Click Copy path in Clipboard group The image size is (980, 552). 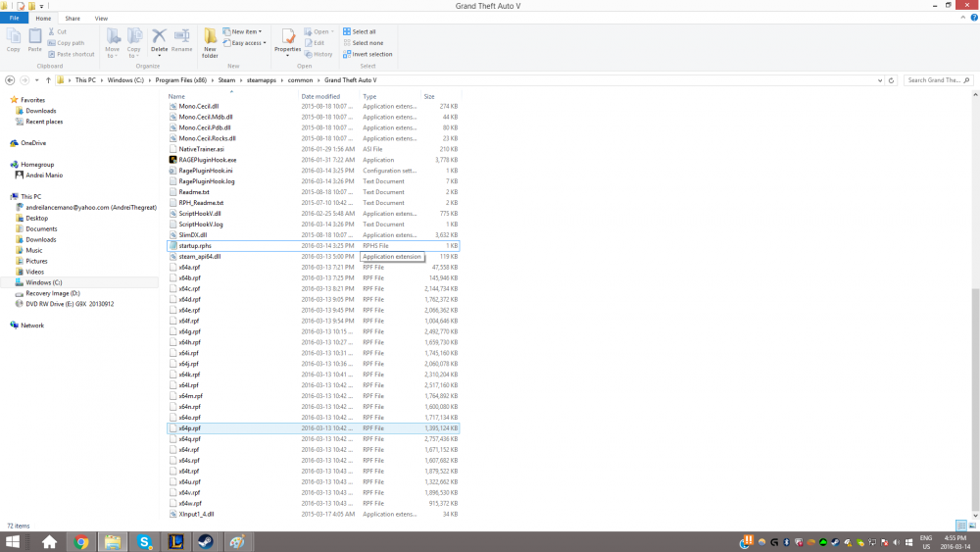(67, 43)
